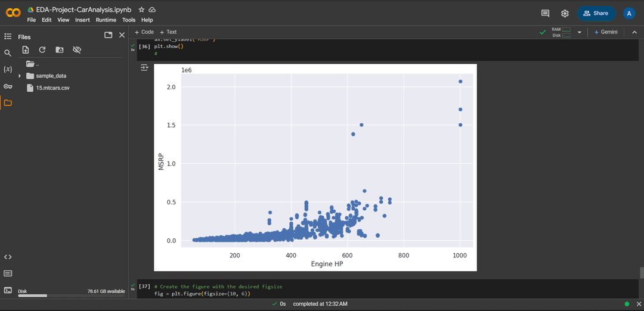Open the Edit menu
This screenshot has height=311, width=644.
(47, 20)
